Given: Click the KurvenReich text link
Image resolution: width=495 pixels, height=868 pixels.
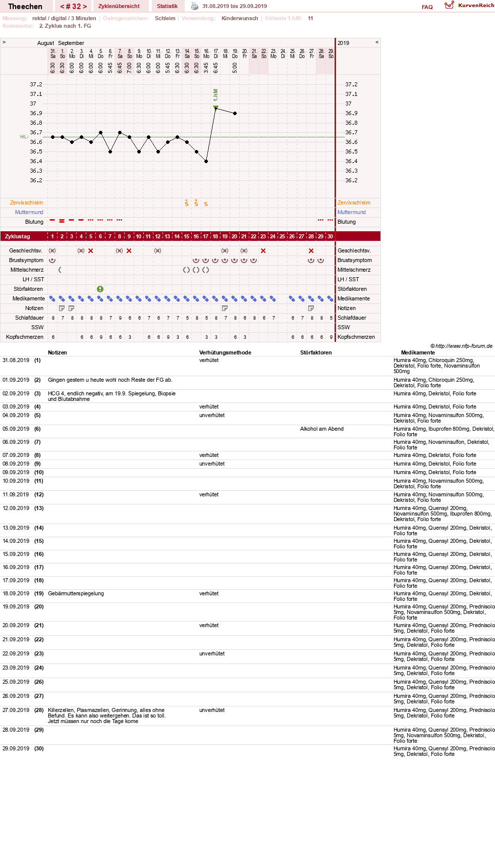Looking at the screenshot, I should [476, 5].
